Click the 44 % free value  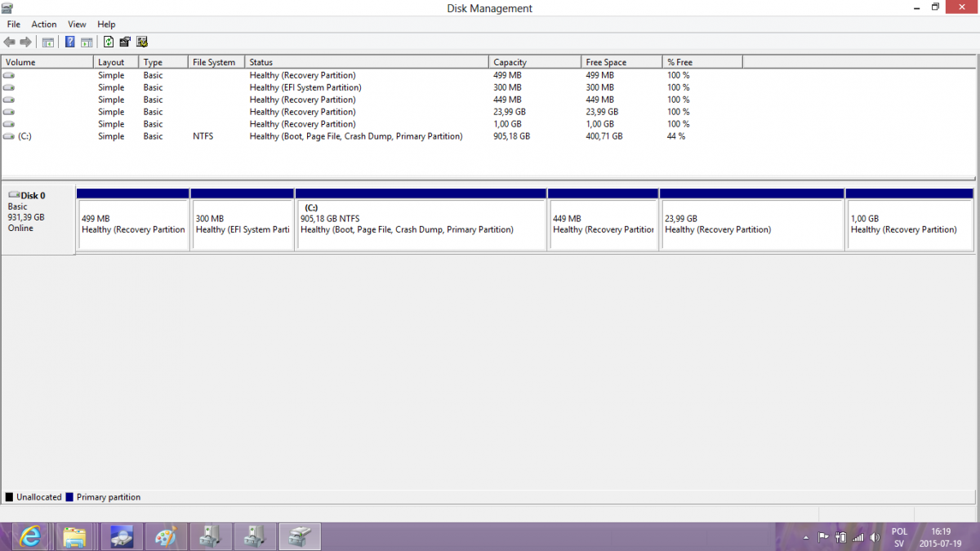click(676, 136)
